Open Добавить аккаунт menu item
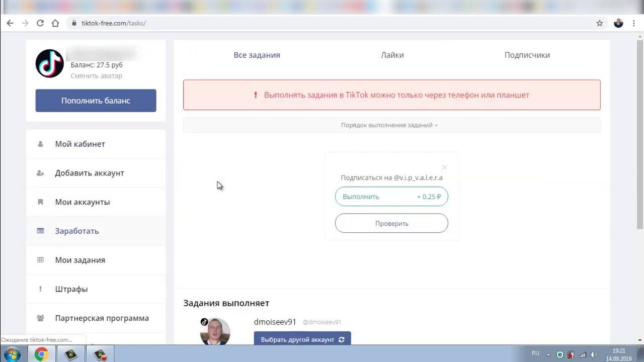This screenshot has height=362, width=644. [x=96, y=173]
